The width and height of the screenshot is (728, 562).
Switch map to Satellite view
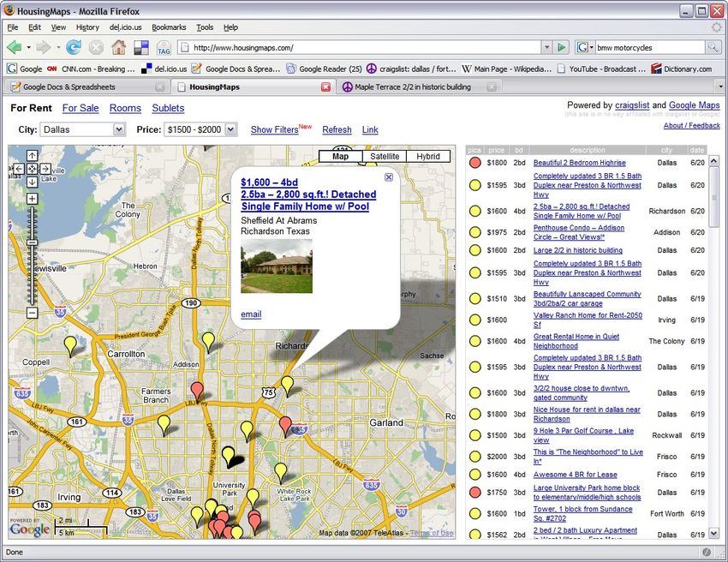point(385,156)
